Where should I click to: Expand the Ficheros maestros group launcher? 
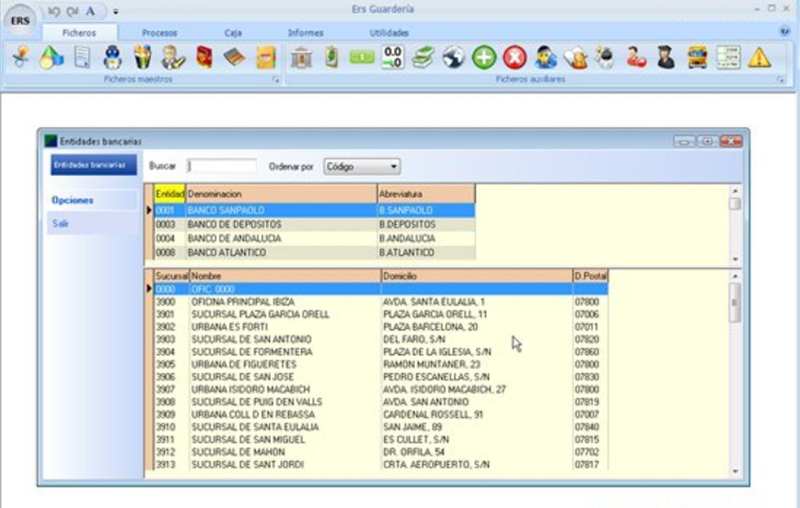point(275,79)
